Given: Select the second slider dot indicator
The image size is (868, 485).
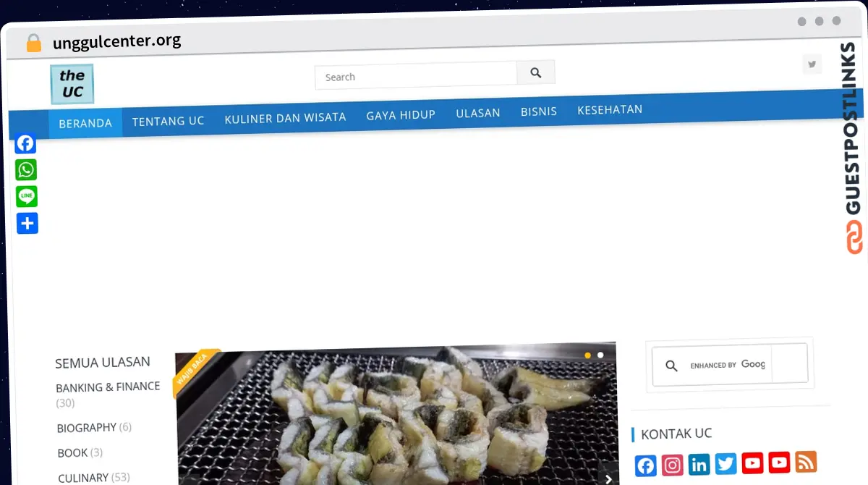Looking at the screenshot, I should coord(600,355).
